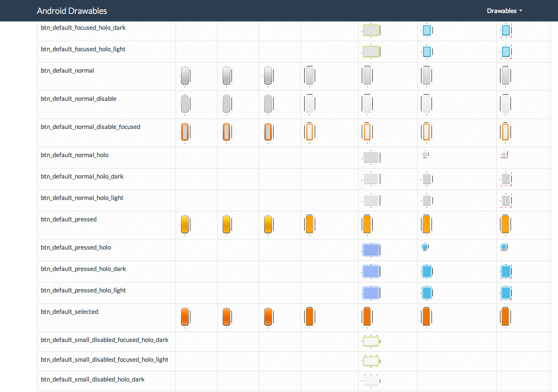Click the btn_default_small_disabled_holo_dark name
This screenshot has height=392, width=558.
click(92, 379)
